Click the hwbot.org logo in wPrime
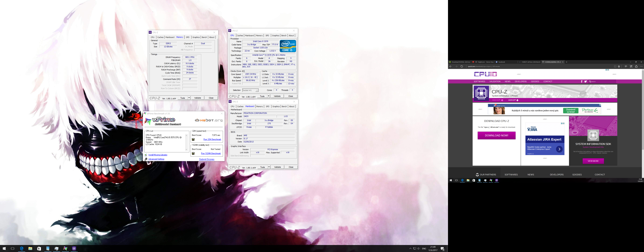The image size is (644, 252). click(x=208, y=120)
